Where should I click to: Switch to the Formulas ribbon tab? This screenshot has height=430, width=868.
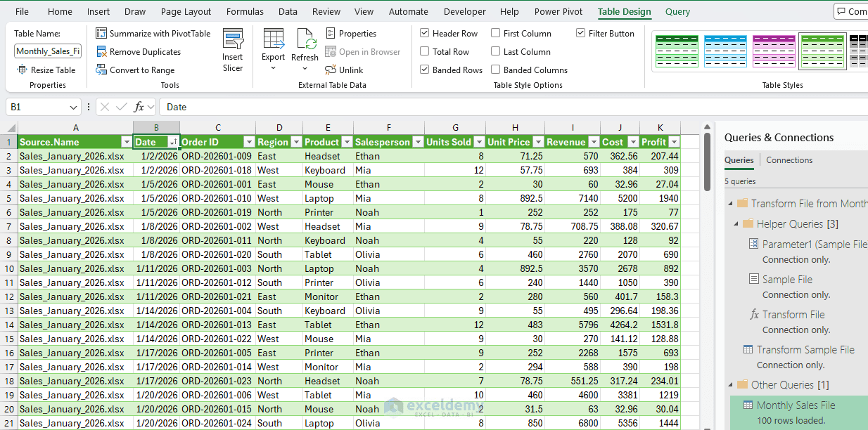coord(245,11)
